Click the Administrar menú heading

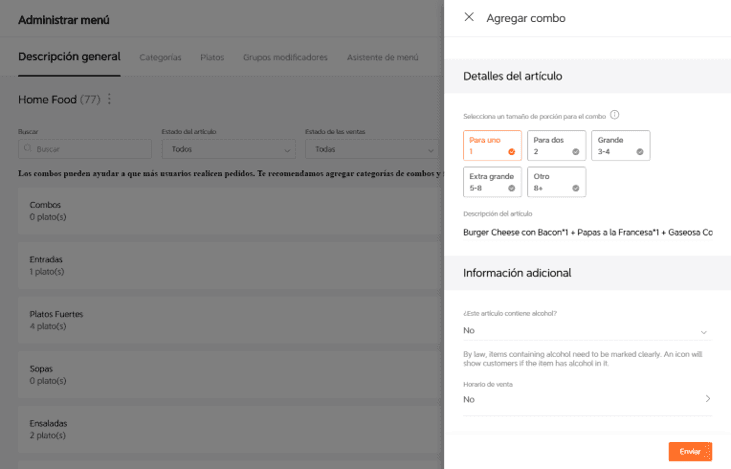pyautogui.click(x=64, y=20)
